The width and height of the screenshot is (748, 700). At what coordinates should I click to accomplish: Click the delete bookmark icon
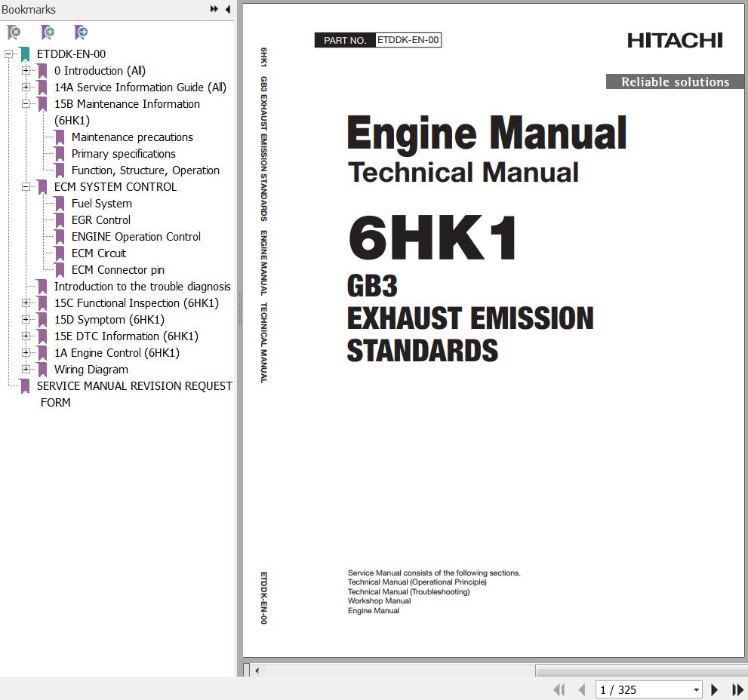coord(14,32)
